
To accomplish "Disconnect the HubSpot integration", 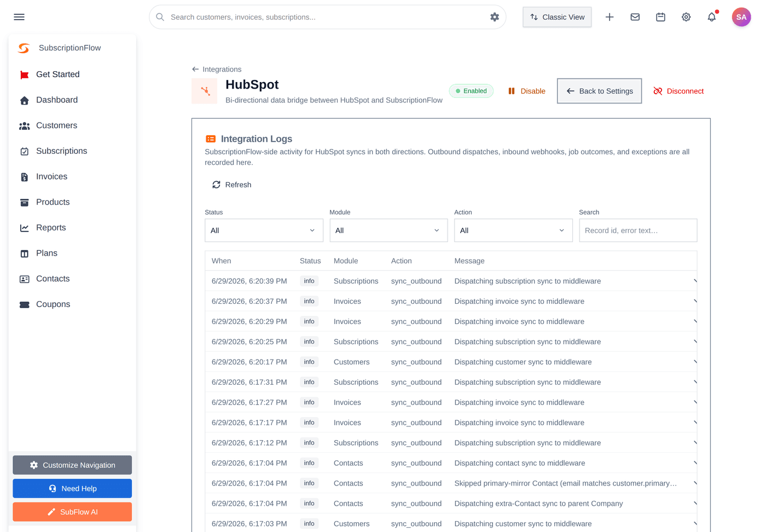I will (678, 91).
